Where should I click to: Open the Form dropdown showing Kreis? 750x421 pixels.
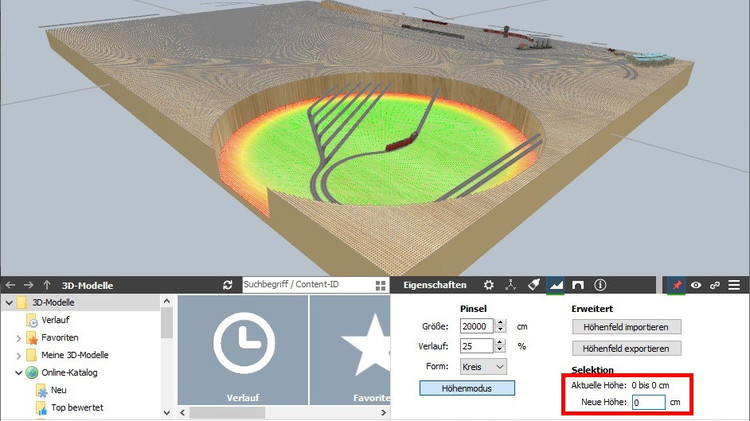click(483, 367)
